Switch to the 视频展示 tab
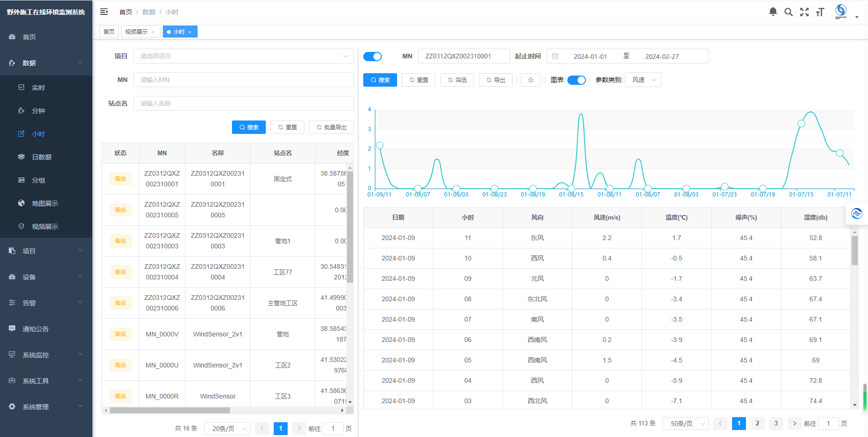This screenshot has height=437, width=868. 141,32
